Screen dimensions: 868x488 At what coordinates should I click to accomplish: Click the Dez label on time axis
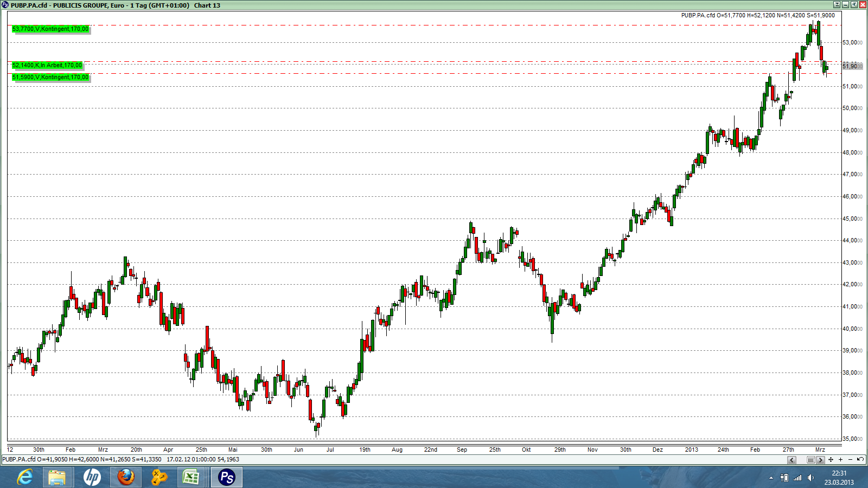click(658, 450)
